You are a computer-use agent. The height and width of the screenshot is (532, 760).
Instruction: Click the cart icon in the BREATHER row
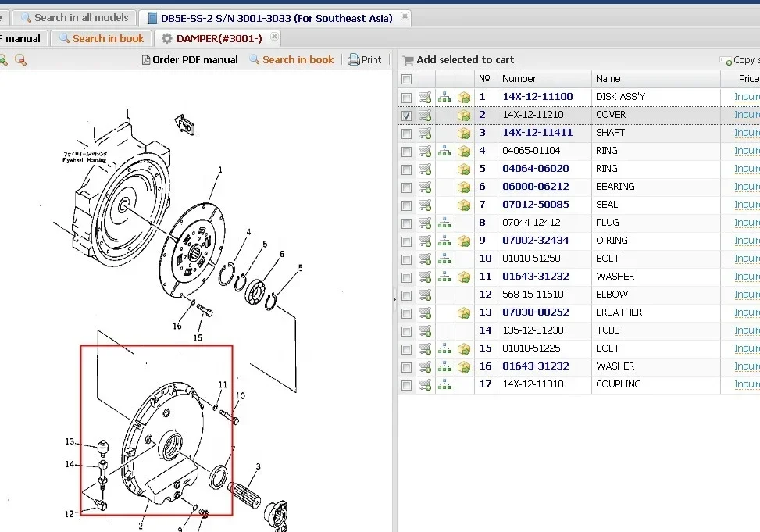[x=425, y=312]
